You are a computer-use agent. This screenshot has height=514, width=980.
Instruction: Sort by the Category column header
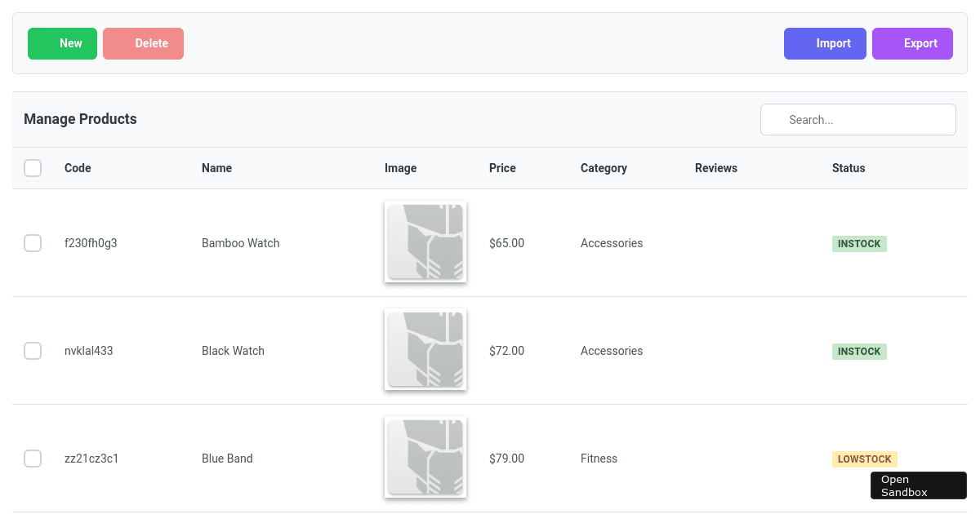[604, 168]
